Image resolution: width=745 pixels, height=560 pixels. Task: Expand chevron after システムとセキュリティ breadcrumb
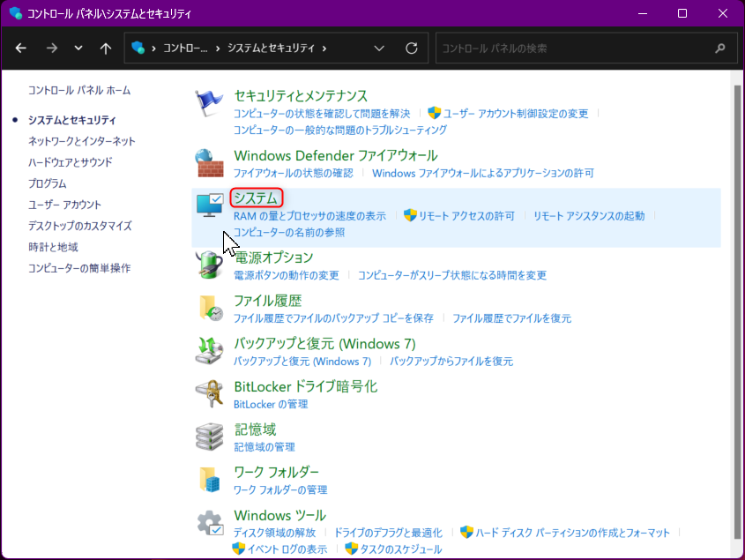(324, 48)
